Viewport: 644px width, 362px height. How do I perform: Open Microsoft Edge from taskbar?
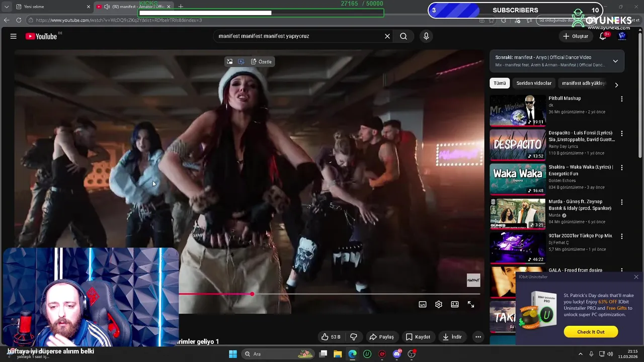coord(352,354)
